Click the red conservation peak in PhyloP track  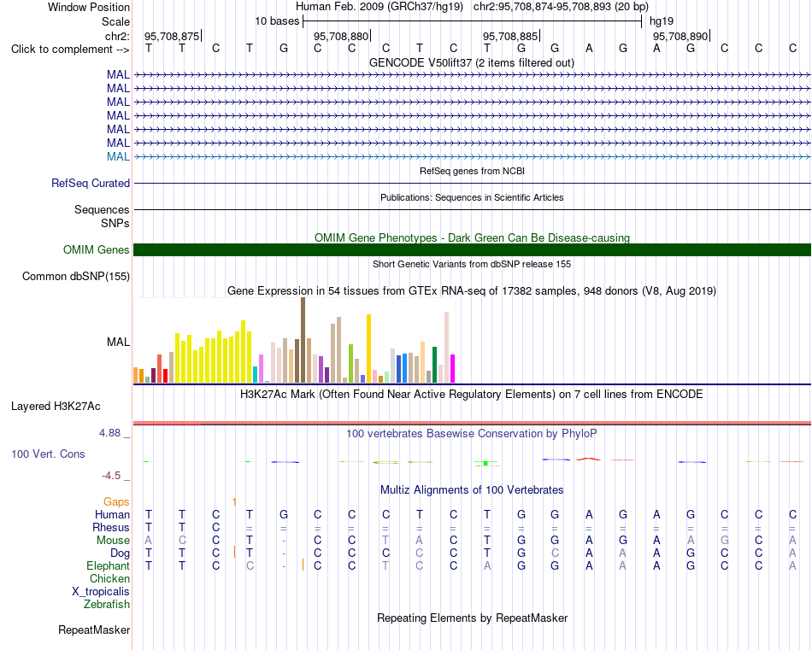(x=588, y=459)
